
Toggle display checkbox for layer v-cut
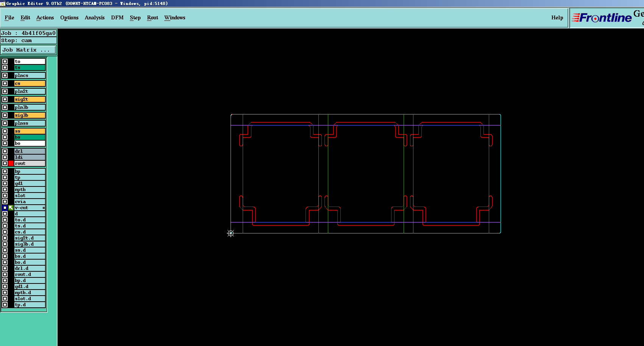[x=5, y=208]
